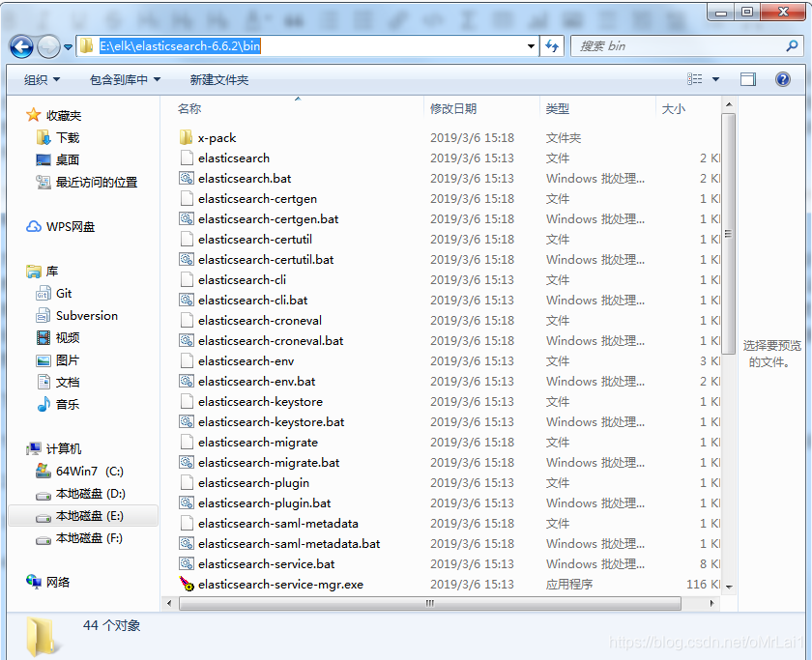Sort by the 大小 column header
The image size is (812, 660).
(673, 108)
